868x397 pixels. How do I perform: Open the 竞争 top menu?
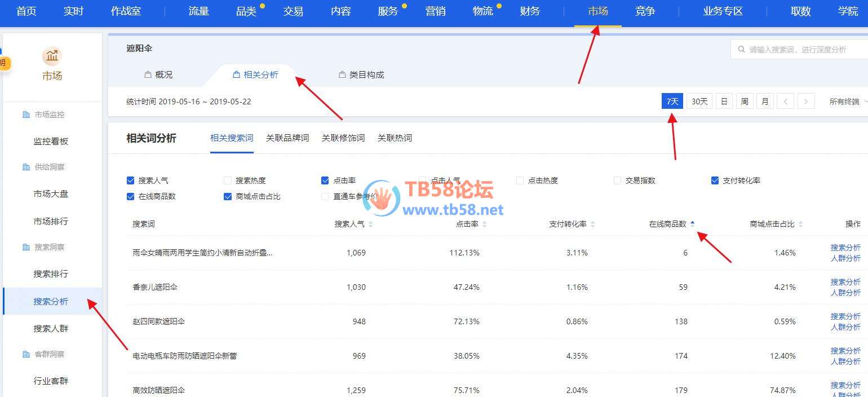click(x=645, y=11)
